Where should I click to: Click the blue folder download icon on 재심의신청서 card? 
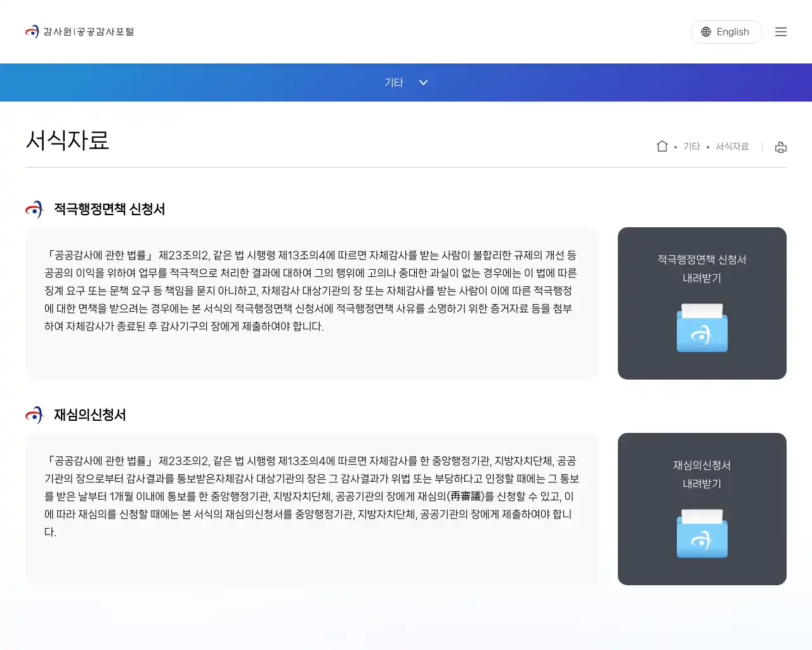click(x=702, y=534)
